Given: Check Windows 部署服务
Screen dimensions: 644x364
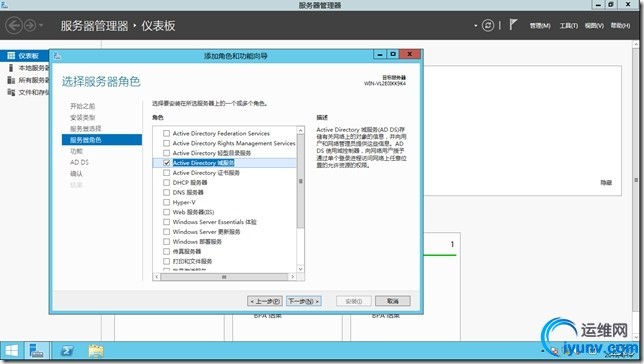Looking at the screenshot, I should [166, 242].
